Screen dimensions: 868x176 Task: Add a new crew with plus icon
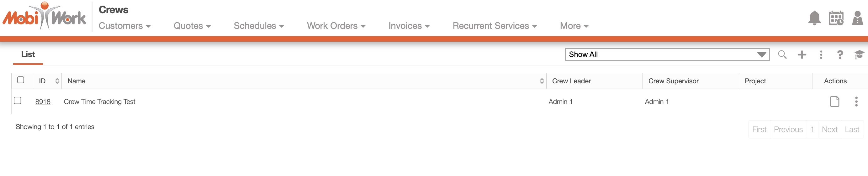coord(802,54)
